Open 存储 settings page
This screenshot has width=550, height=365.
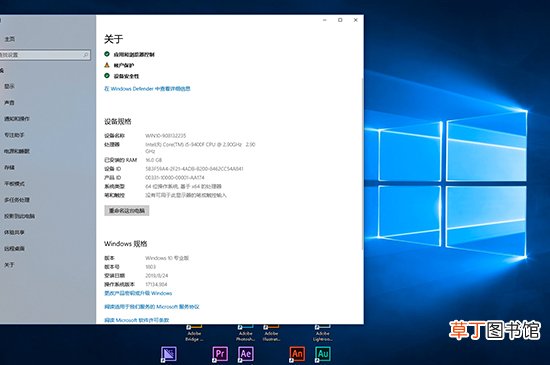[9, 167]
